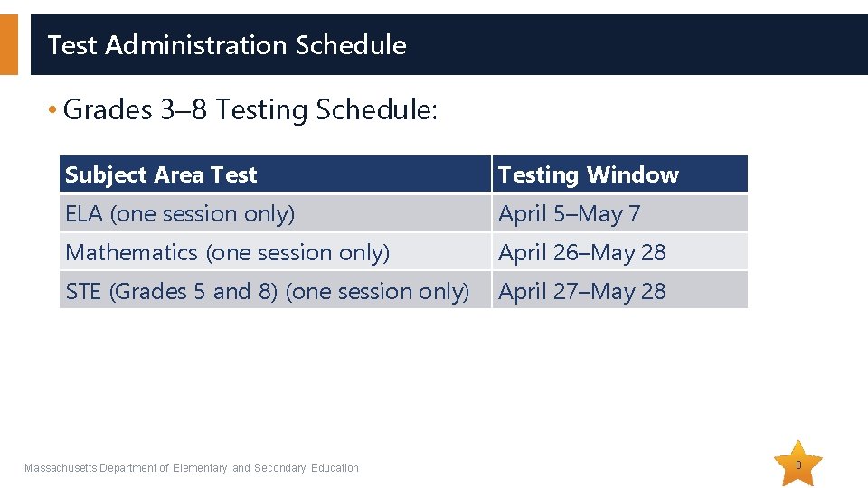Click the orange accent bar beside title
868x488 pixels.
[8, 44]
